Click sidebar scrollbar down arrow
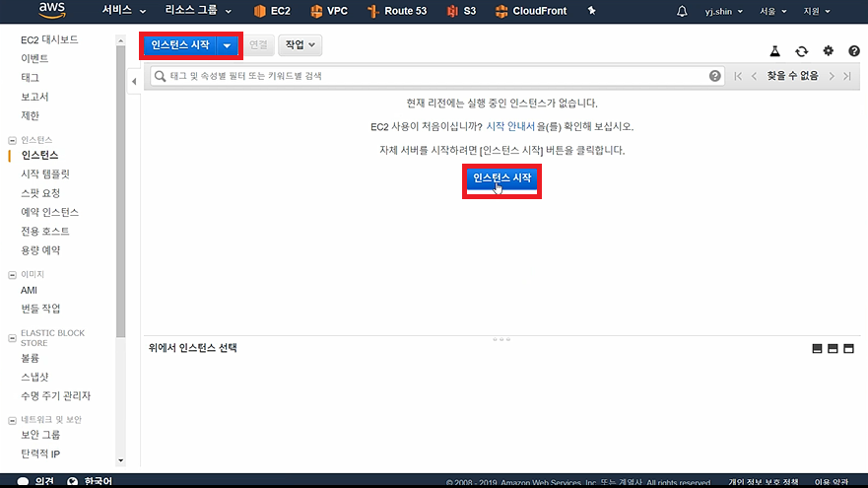868x488 pixels. (120, 460)
